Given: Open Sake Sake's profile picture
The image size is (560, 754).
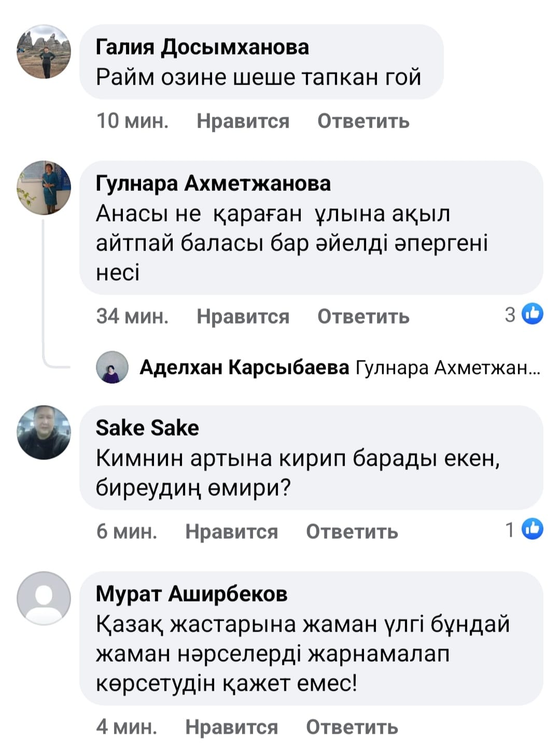Looking at the screenshot, I should 44,432.
